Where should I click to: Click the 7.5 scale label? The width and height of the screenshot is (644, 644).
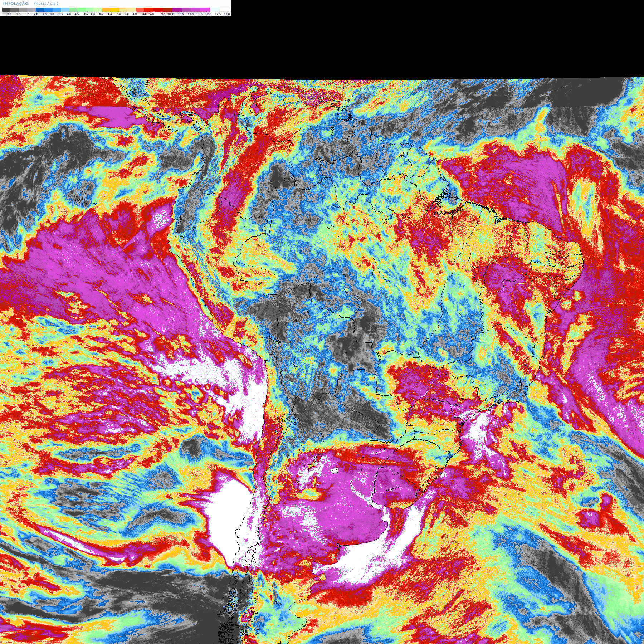click(x=127, y=14)
